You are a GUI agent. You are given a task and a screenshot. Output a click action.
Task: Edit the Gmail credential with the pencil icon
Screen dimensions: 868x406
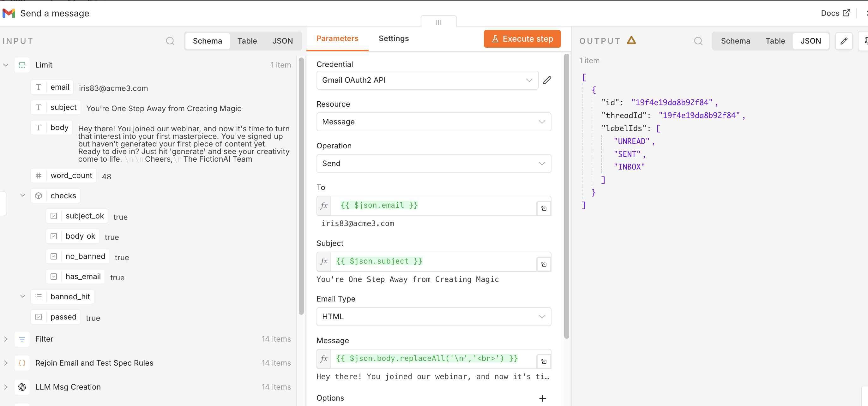pyautogui.click(x=547, y=80)
